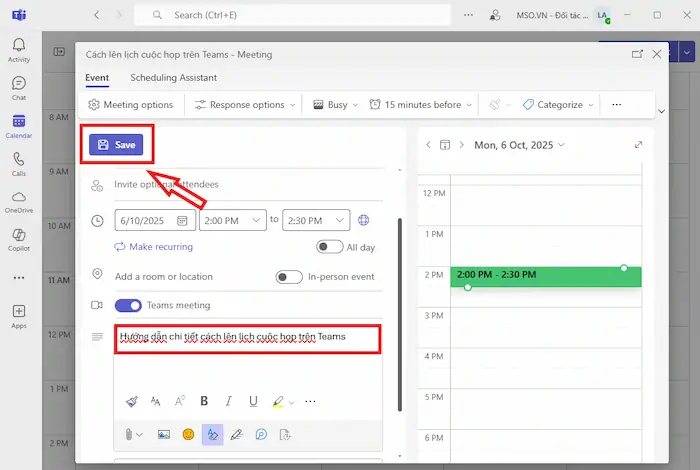Save the meeting
The width and height of the screenshot is (700, 470).
[x=116, y=145]
